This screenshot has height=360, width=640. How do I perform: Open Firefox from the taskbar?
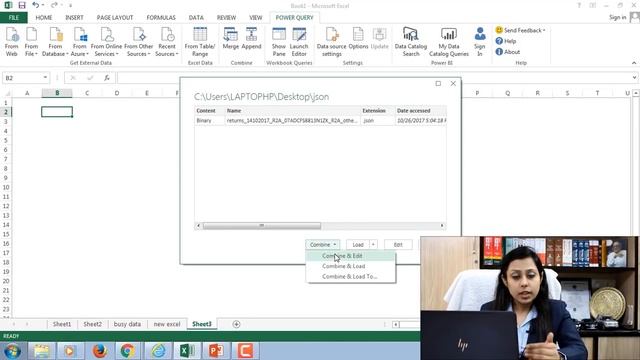[x=100, y=351]
